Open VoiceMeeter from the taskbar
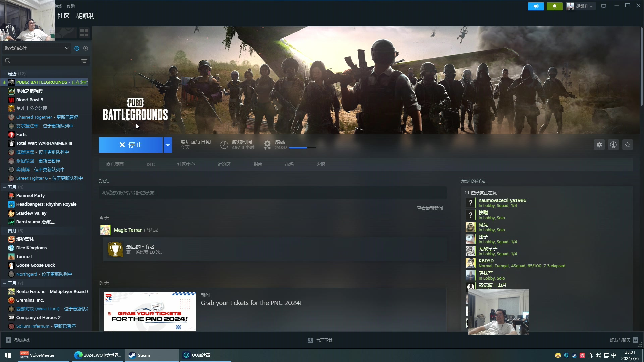 44,355
